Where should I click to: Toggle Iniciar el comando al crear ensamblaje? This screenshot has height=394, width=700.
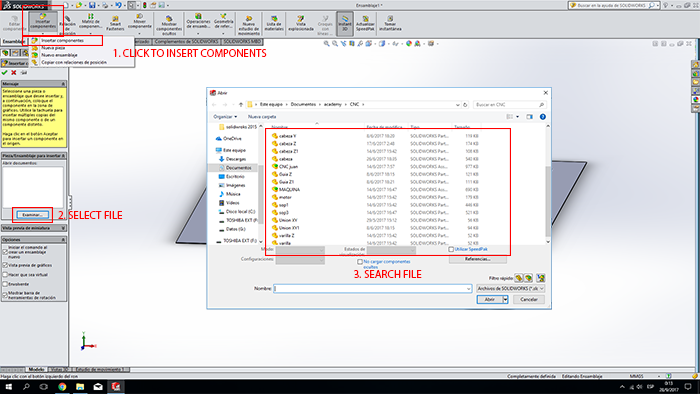click(x=5, y=252)
